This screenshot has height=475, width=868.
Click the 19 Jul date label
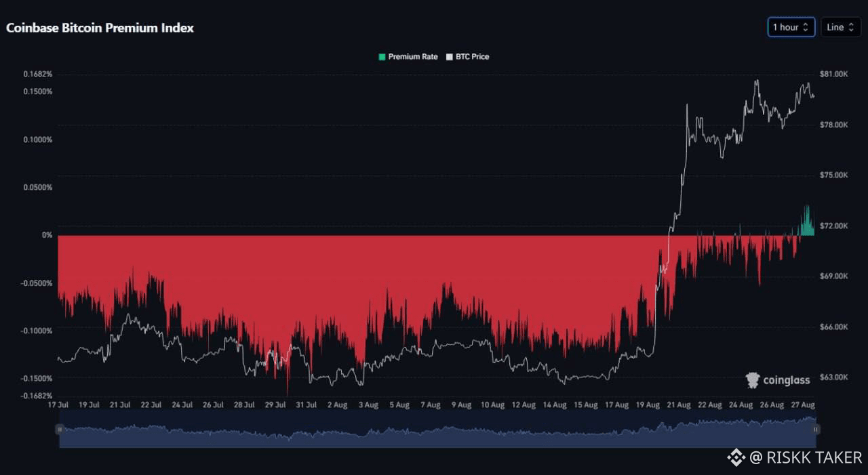(90, 405)
